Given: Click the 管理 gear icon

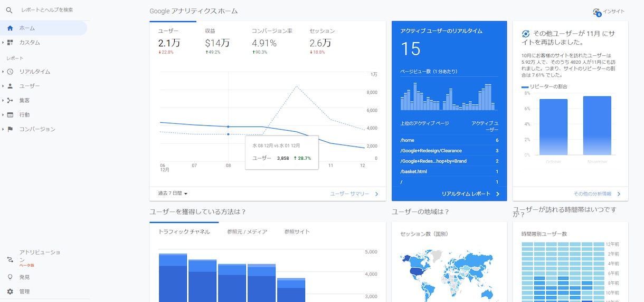Looking at the screenshot, I should click(10, 291).
